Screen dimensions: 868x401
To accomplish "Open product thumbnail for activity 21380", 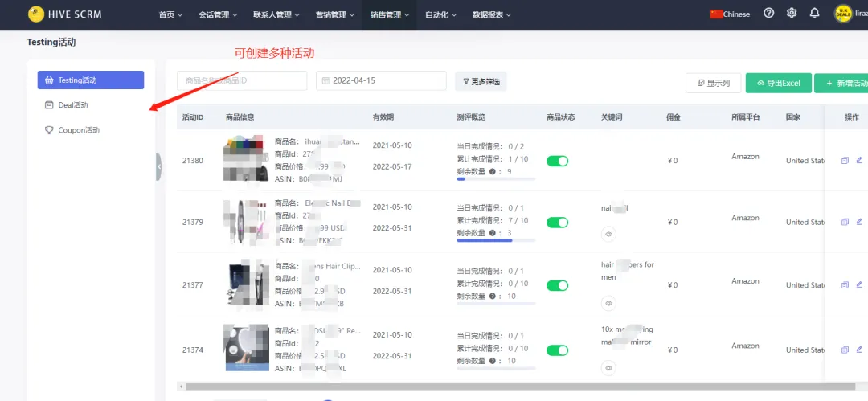I will coord(247,158).
